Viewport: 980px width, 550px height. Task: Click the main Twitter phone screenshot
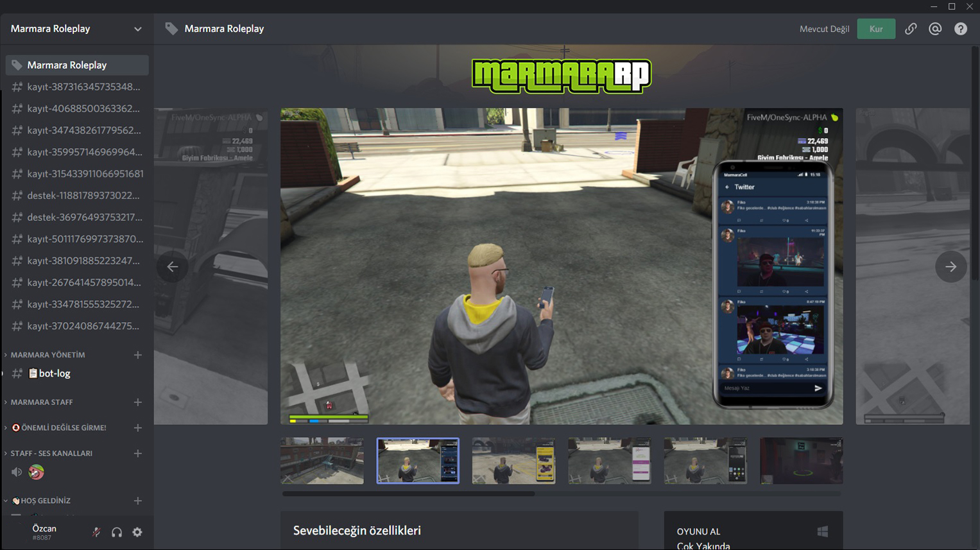[x=562, y=266]
